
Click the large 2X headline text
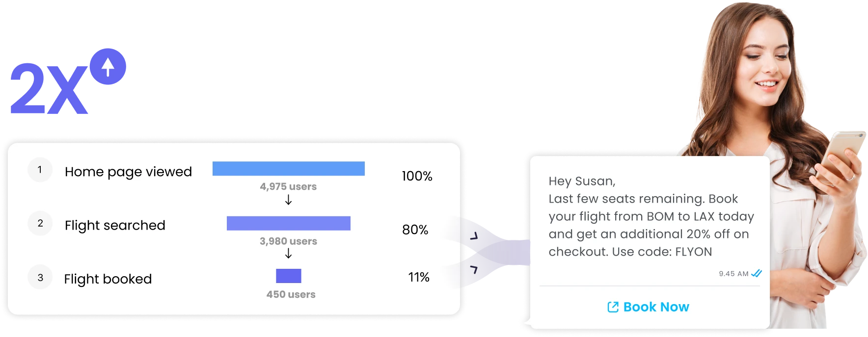pos(49,89)
